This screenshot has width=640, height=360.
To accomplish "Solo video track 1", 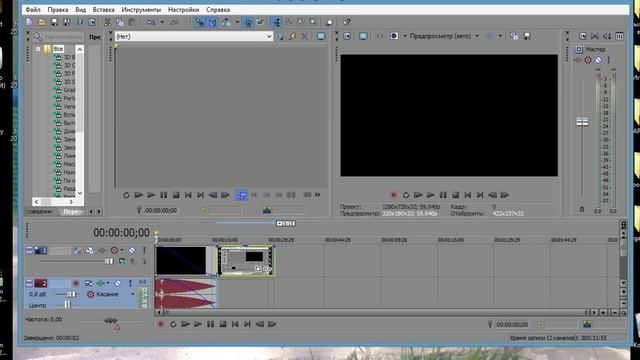I will (x=144, y=250).
